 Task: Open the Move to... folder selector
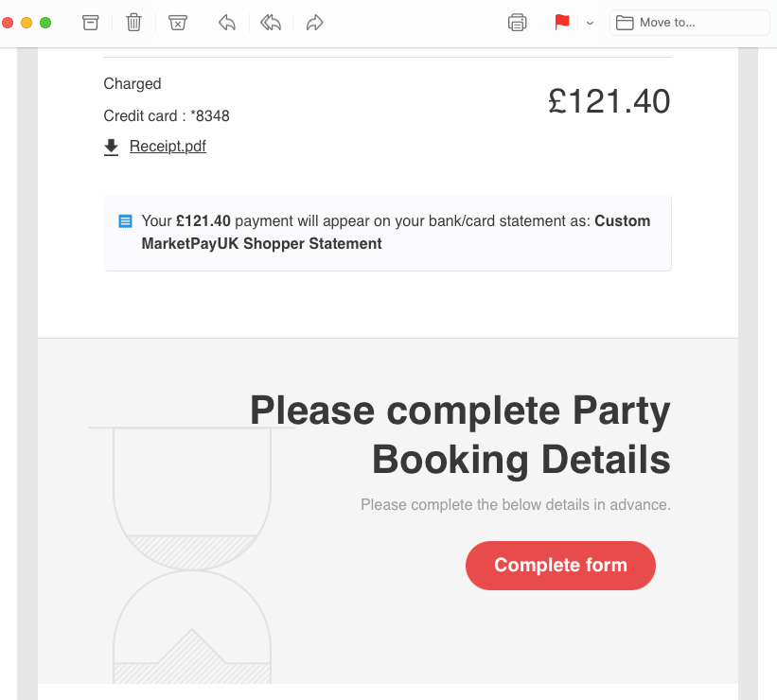click(689, 23)
